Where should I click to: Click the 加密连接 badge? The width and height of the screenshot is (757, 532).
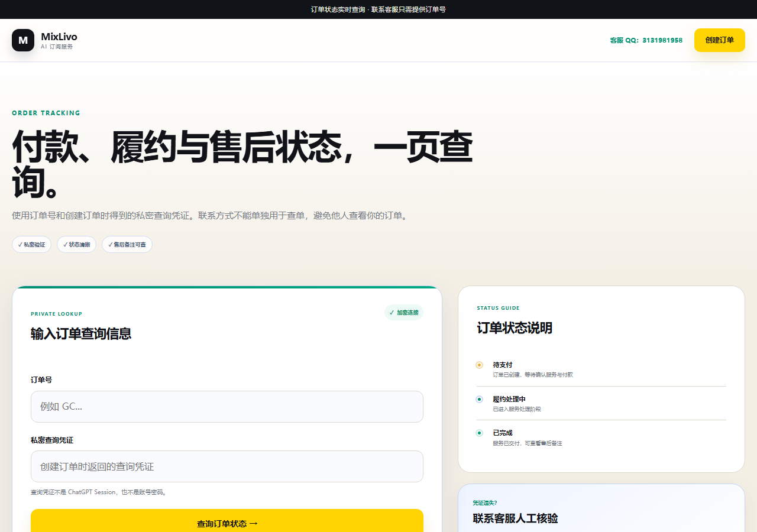point(404,313)
